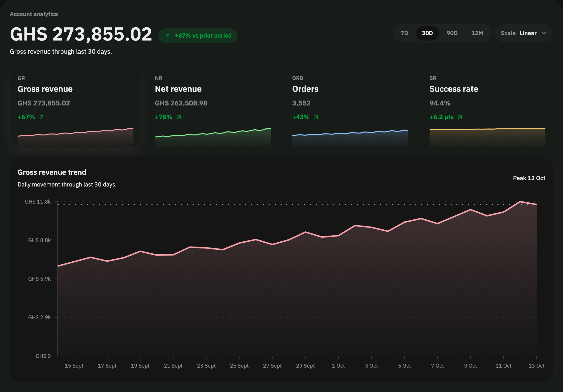The height and width of the screenshot is (392, 563).
Task: Choose the 90D time range
Action: coord(452,33)
